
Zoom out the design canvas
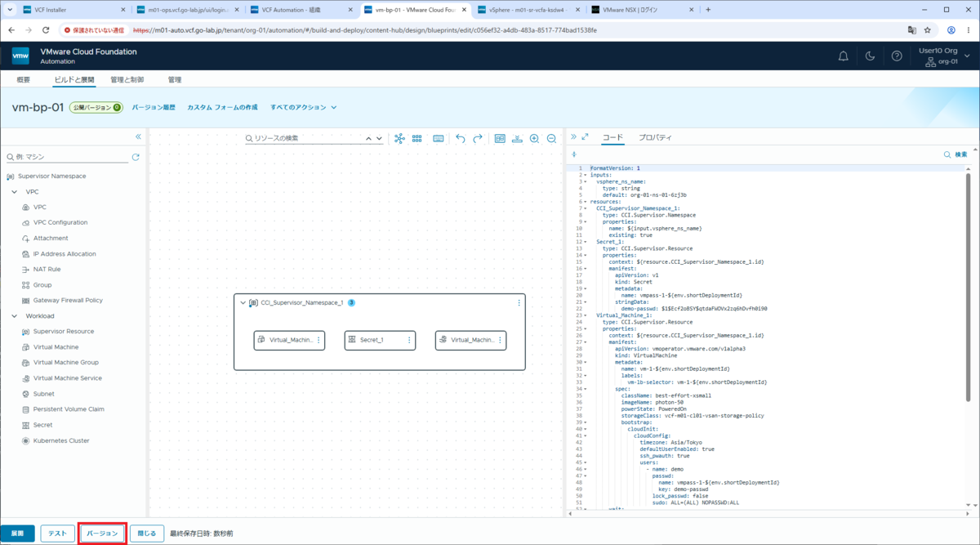pyautogui.click(x=552, y=139)
